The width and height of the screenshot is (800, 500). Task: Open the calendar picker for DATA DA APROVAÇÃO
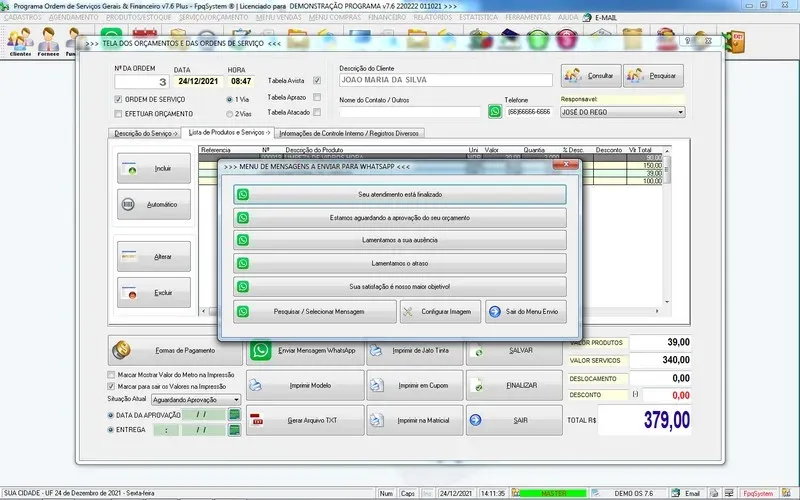[234, 414]
